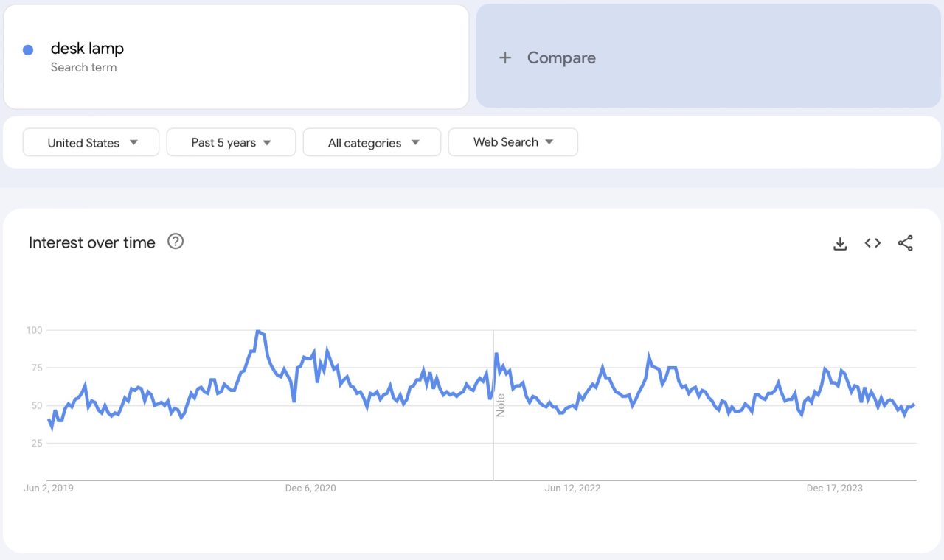Click the Interest over time heading
The image size is (944, 560).
(x=91, y=242)
